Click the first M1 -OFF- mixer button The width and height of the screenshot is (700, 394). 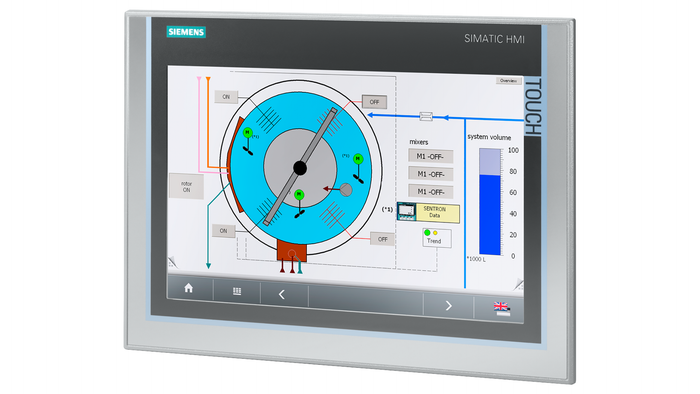point(430,156)
